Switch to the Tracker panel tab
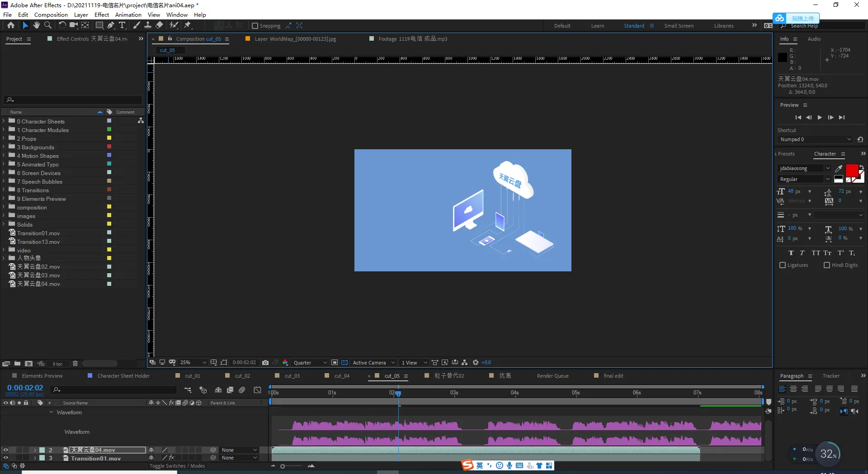 click(831, 376)
